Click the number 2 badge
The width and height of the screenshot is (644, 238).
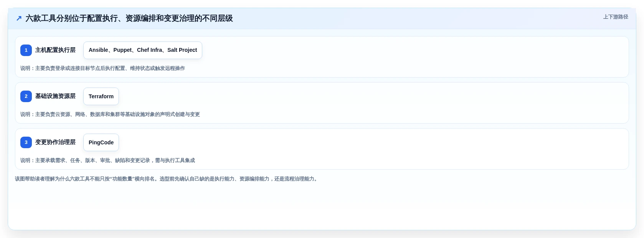point(26,96)
